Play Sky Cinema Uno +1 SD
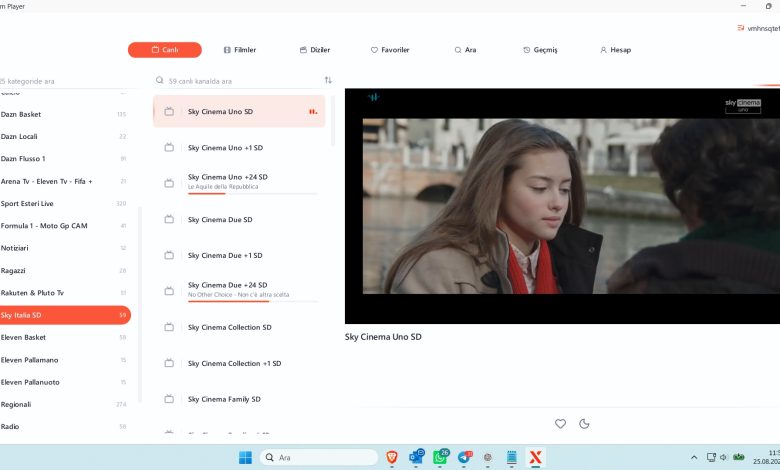Viewport: 780px width, 470px height. [x=239, y=148]
